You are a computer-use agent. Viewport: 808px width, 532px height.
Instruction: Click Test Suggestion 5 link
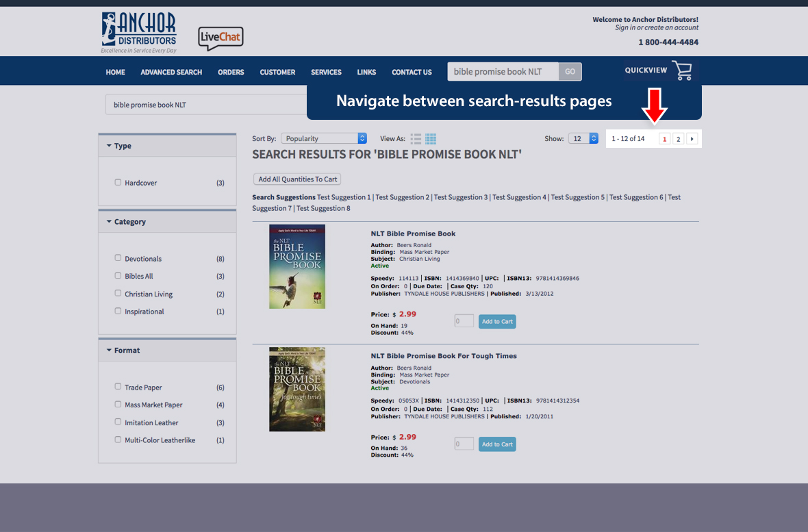click(578, 197)
